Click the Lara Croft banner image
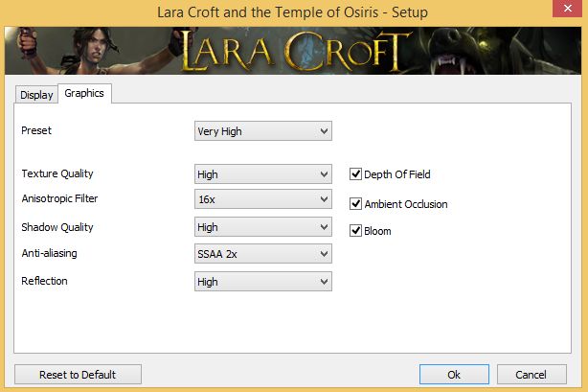The image size is (588, 392). tap(293, 51)
